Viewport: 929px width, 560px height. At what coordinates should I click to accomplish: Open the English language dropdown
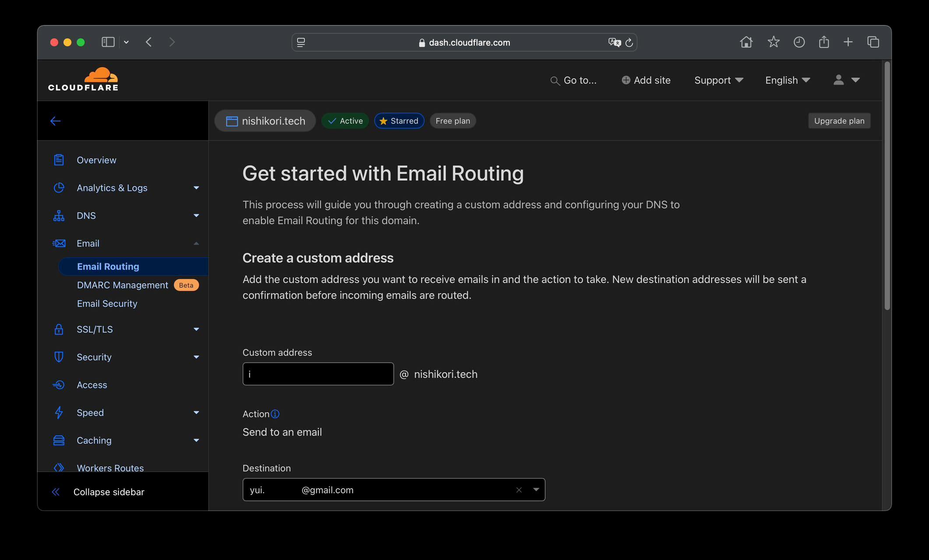click(788, 80)
